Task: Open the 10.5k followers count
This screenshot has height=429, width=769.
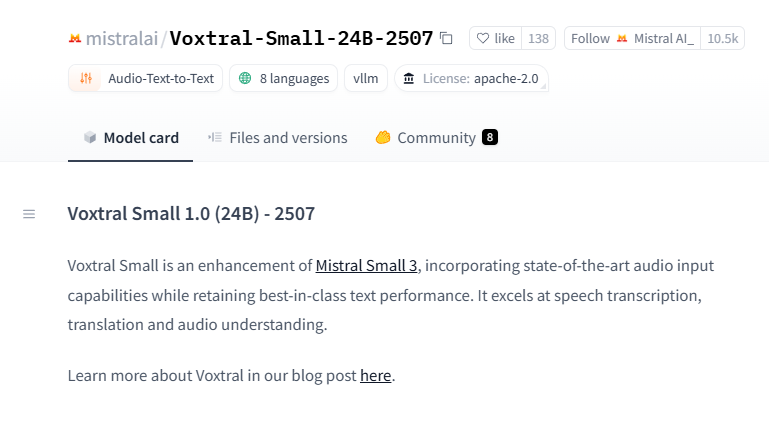Action: pyautogui.click(x=722, y=38)
